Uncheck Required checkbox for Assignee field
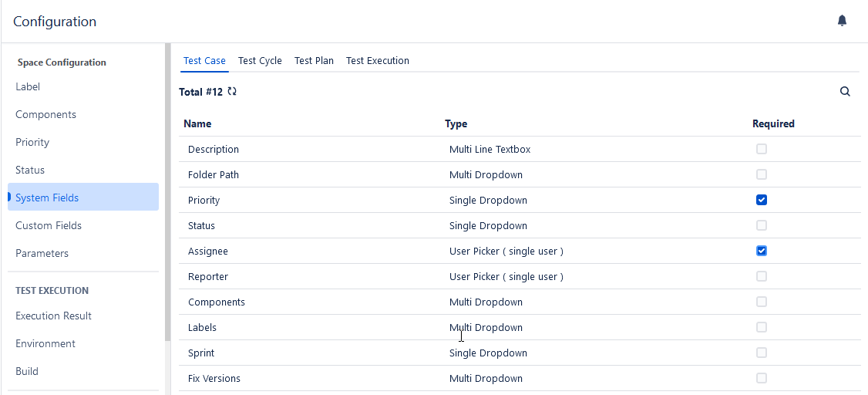The image size is (868, 395). [762, 251]
